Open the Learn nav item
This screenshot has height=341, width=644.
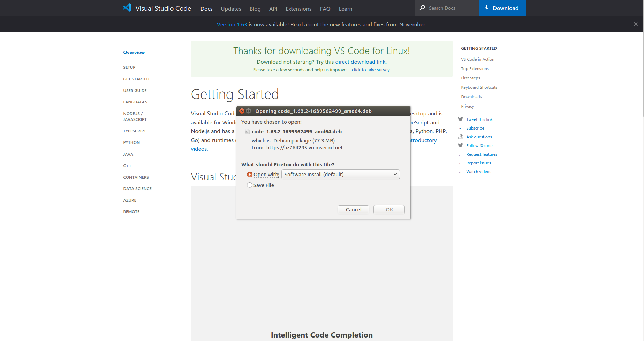pos(346,9)
